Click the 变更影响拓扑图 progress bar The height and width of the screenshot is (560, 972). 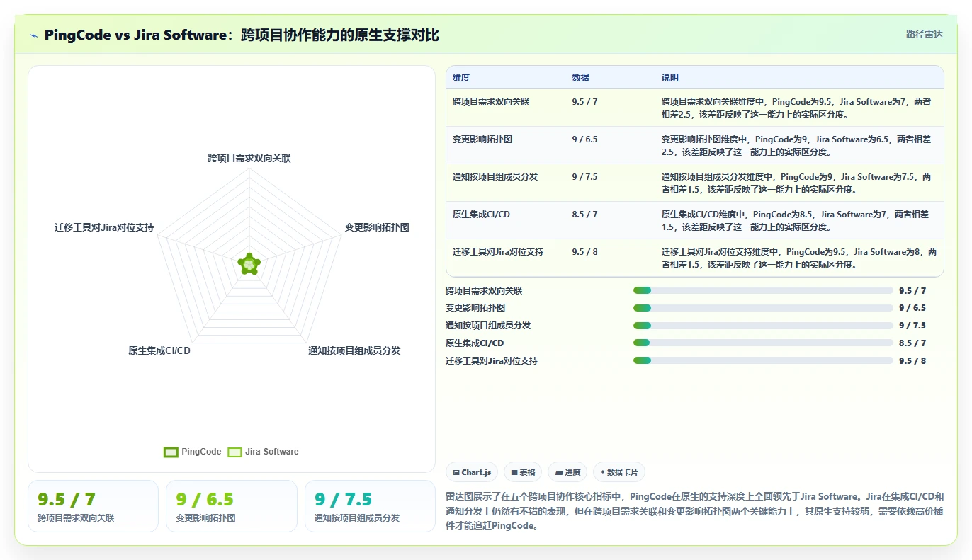pos(763,308)
